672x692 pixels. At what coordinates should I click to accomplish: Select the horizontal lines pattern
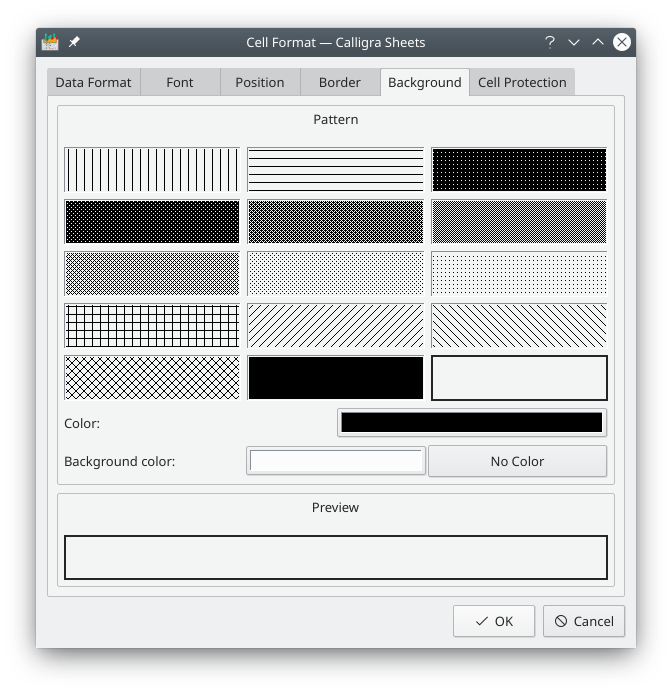[x=335, y=169]
